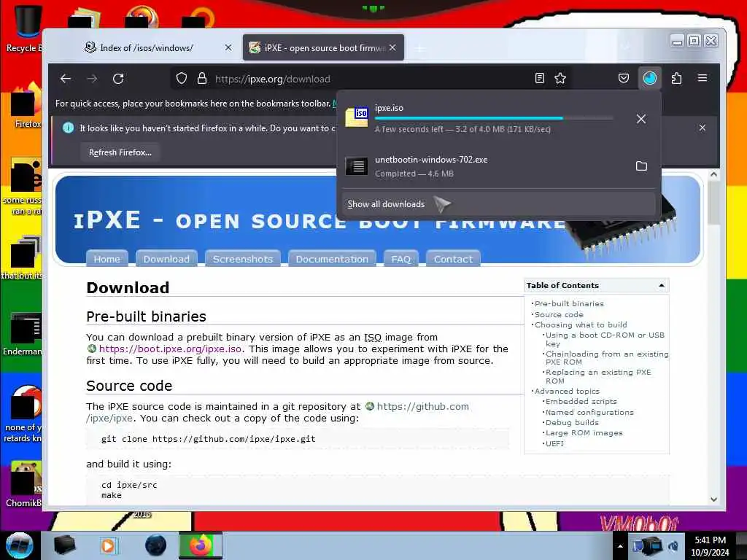The width and height of the screenshot is (747, 560).
Task: Cancel the ipxe.iso download
Action: (641, 119)
